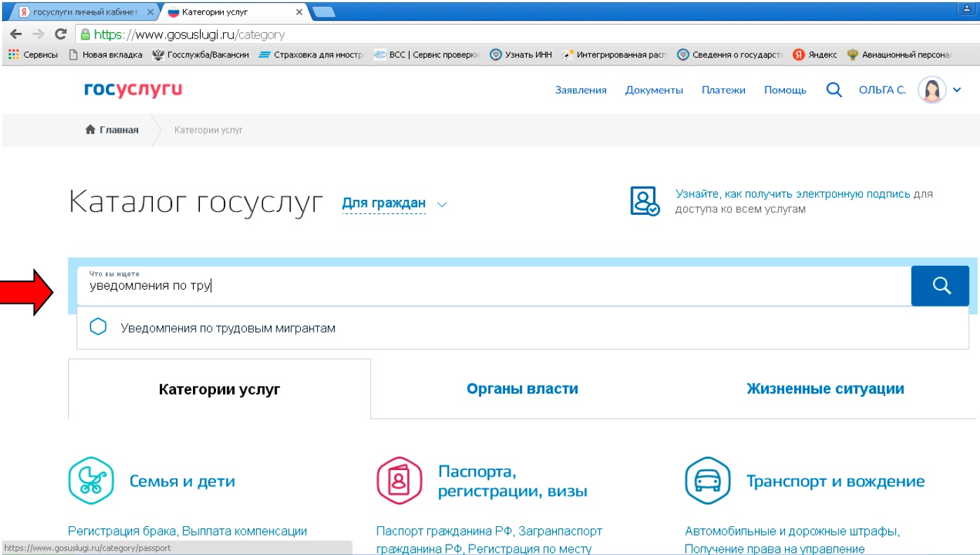Image resolution: width=980 pixels, height=555 pixels.
Task: Click the Семья и дети stroller icon
Action: (x=91, y=481)
